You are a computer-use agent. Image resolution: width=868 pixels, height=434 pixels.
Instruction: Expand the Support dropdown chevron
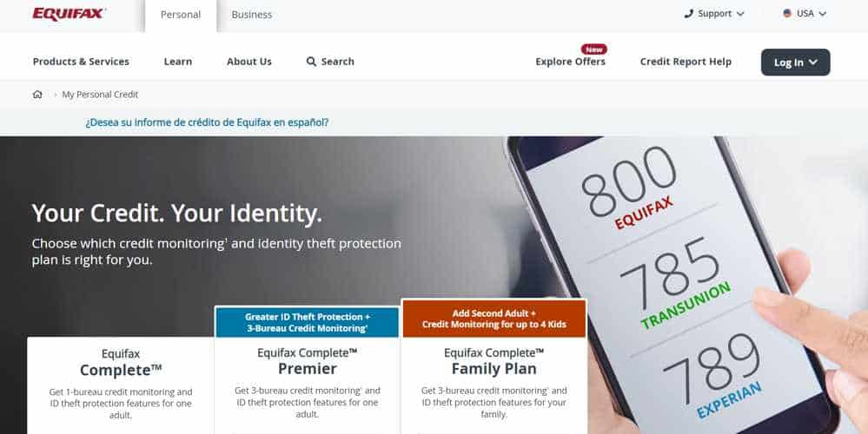coord(740,14)
